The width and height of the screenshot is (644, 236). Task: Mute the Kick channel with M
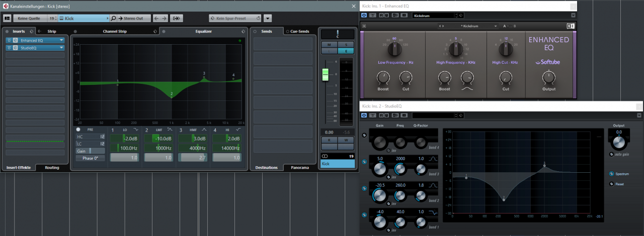[x=329, y=45]
